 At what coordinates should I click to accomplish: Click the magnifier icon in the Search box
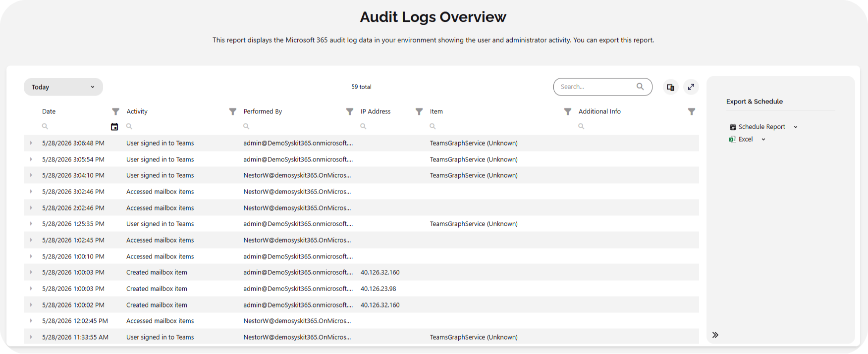point(640,87)
